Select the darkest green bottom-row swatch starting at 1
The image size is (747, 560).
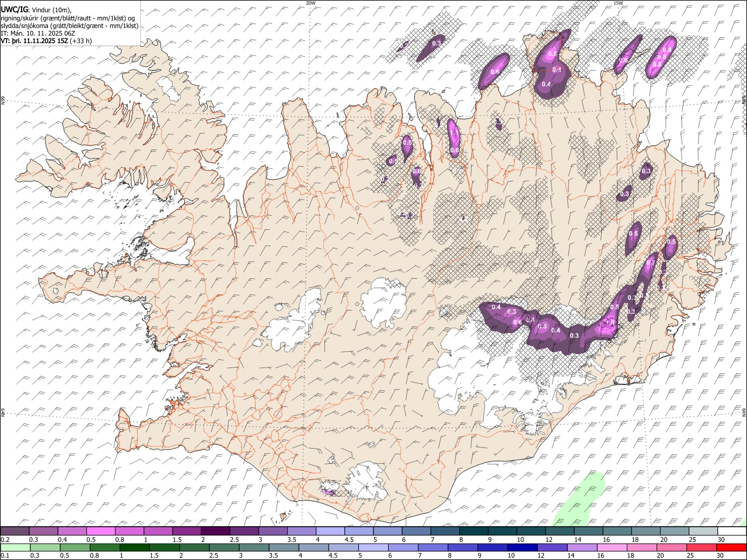(x=135, y=547)
